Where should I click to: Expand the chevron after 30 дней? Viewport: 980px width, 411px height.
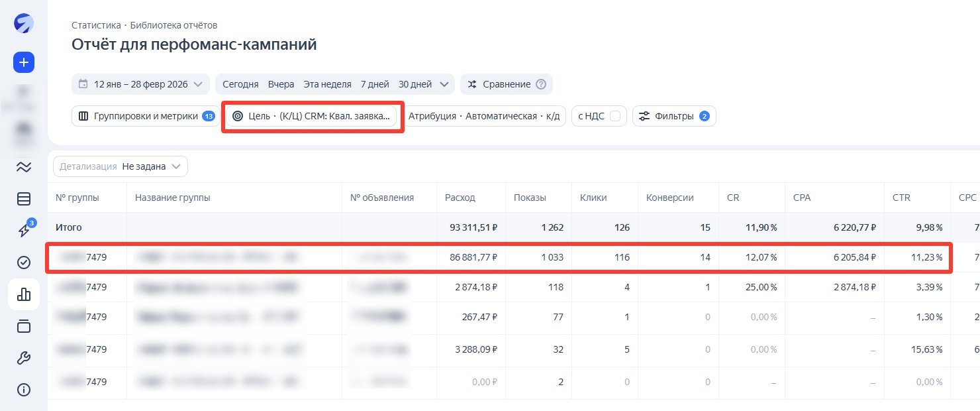click(444, 84)
